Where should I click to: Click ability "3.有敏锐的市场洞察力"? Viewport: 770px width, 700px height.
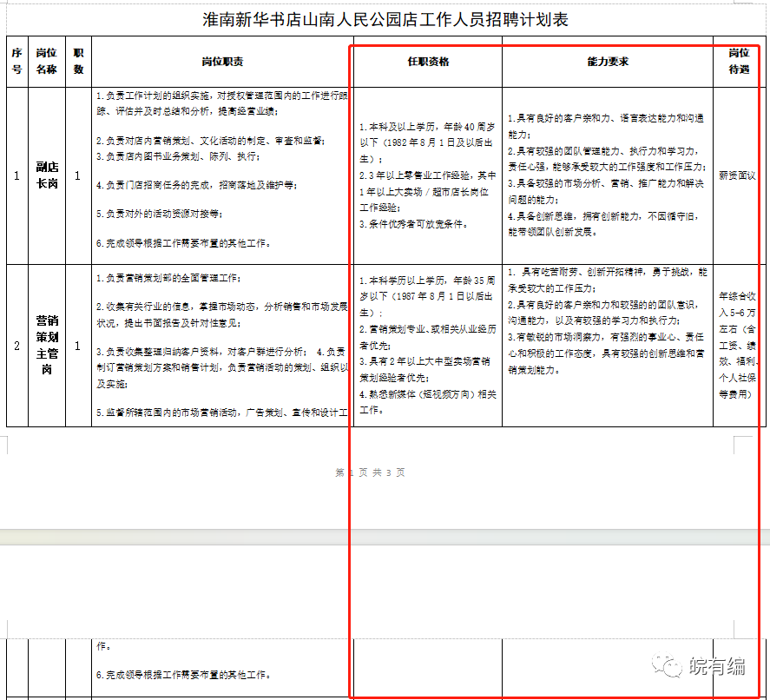[606, 353]
